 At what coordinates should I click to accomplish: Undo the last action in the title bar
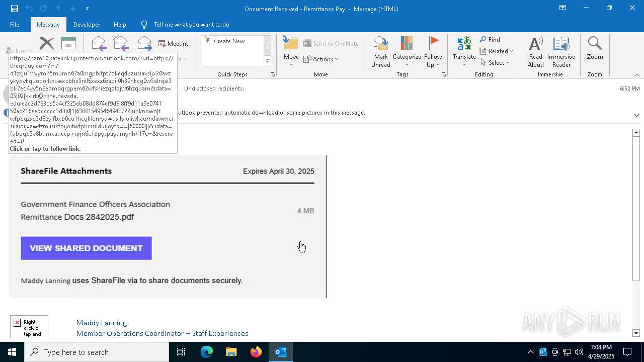point(29,9)
